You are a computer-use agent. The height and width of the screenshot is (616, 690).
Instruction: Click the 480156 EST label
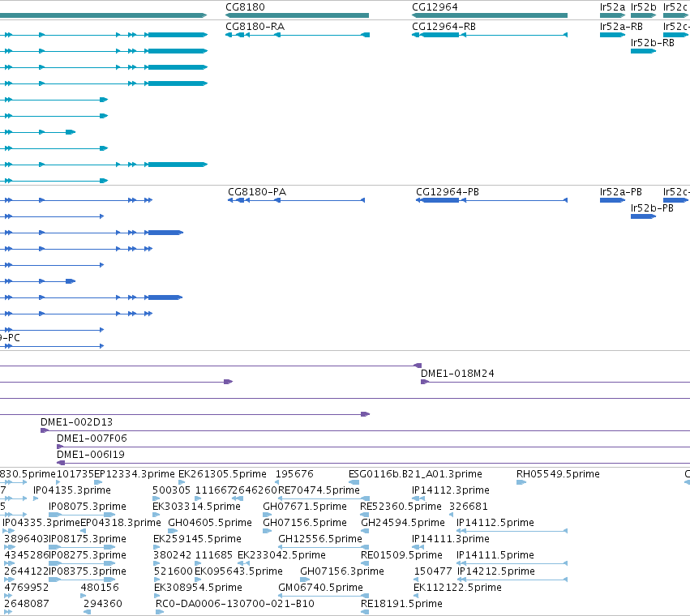pyautogui.click(x=100, y=588)
